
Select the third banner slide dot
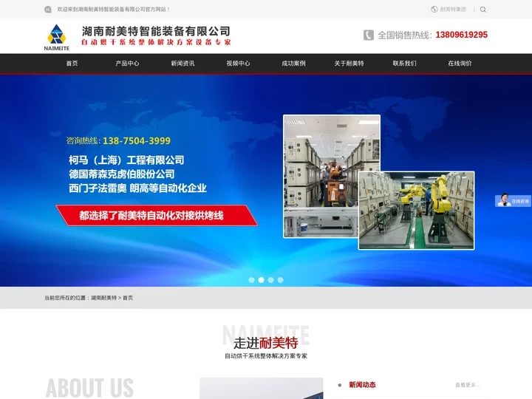pyautogui.click(x=270, y=280)
